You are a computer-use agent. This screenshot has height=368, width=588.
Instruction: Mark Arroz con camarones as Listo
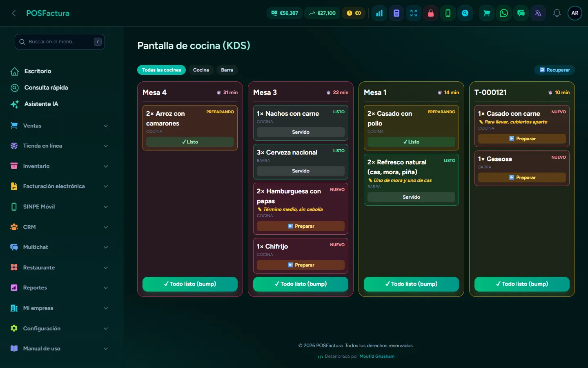pyautogui.click(x=190, y=142)
